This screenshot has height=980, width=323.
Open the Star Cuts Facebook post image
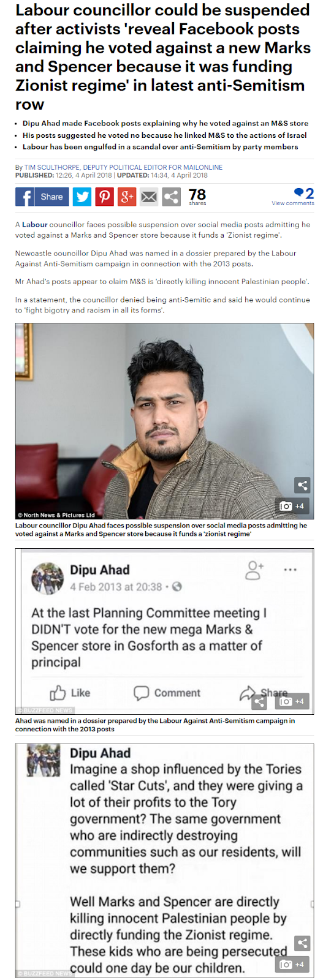pos(164,861)
